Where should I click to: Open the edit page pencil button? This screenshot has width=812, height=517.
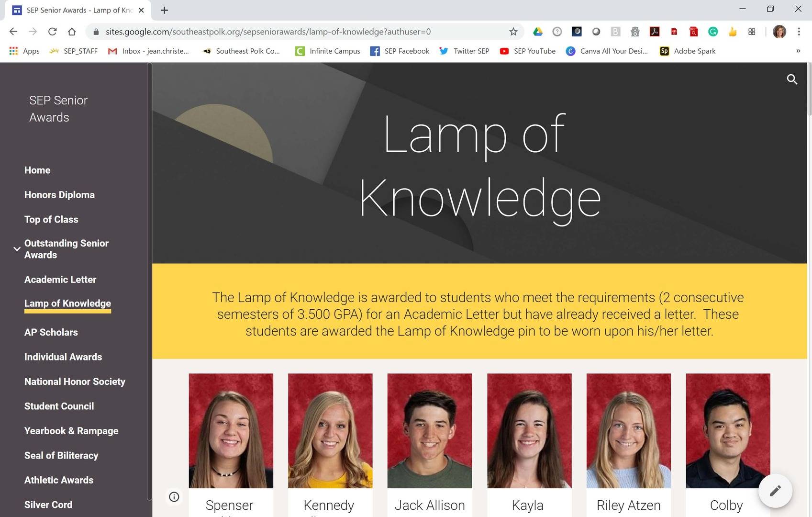[775, 491]
